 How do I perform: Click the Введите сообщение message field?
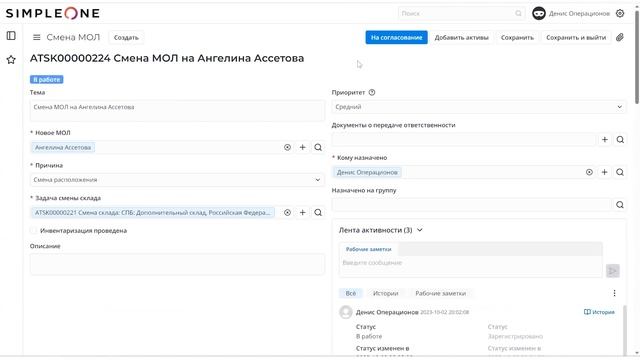(x=471, y=266)
